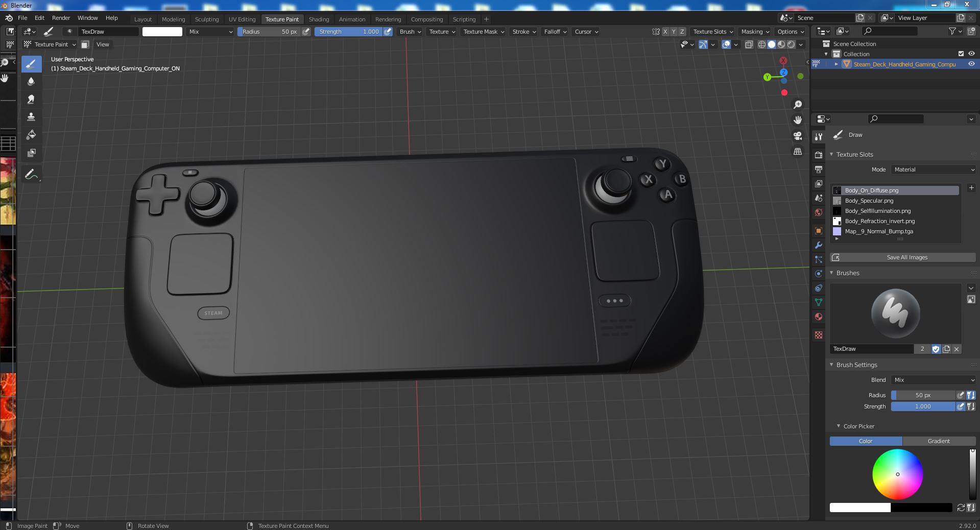Toggle strength pressure sensitivity in header
Screen dimensions: 980x530
pos(388,32)
